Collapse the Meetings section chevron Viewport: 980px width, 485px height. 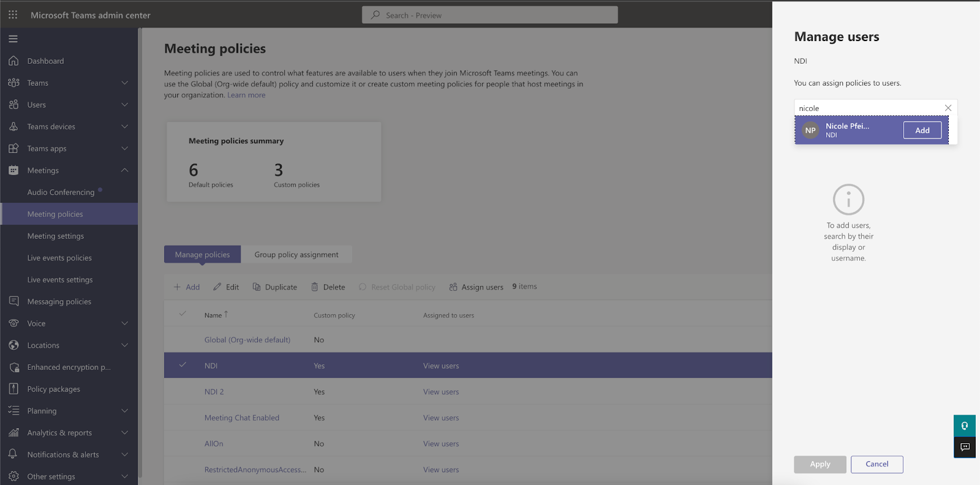(125, 170)
